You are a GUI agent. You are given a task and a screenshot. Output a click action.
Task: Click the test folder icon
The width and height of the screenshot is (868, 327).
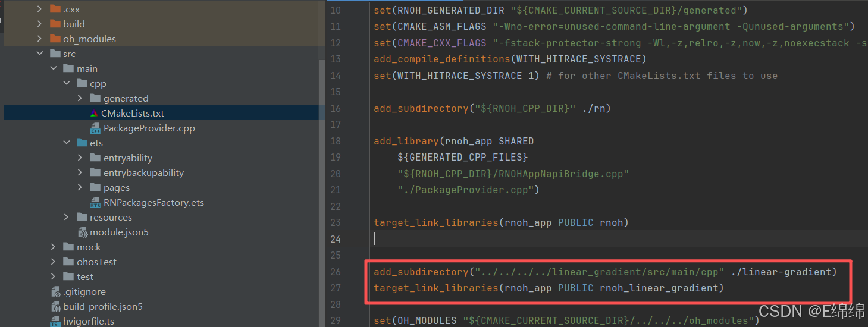[68, 276]
